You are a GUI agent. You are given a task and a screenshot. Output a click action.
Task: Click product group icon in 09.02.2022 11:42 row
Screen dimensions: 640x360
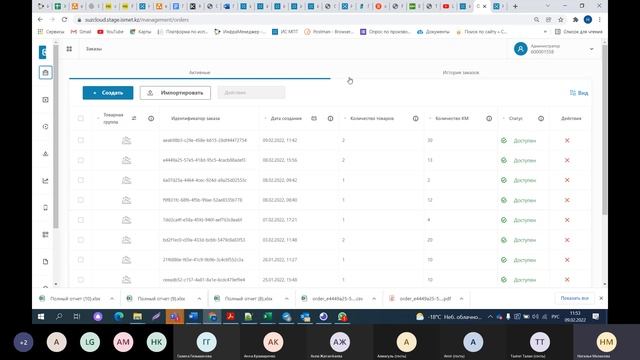(127, 140)
